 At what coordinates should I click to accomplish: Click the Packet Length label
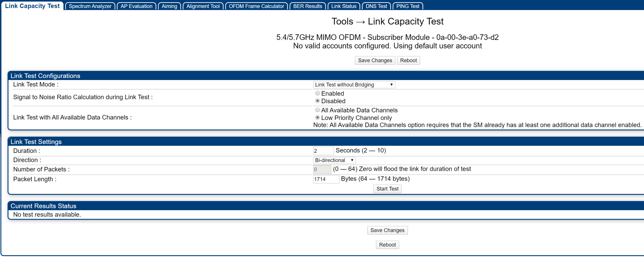click(x=35, y=179)
